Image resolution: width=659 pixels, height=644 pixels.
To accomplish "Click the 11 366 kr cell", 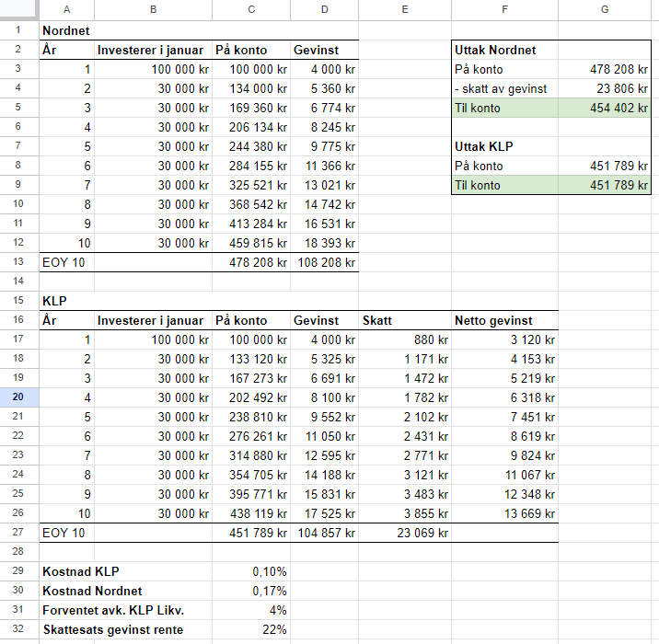I will (325, 166).
